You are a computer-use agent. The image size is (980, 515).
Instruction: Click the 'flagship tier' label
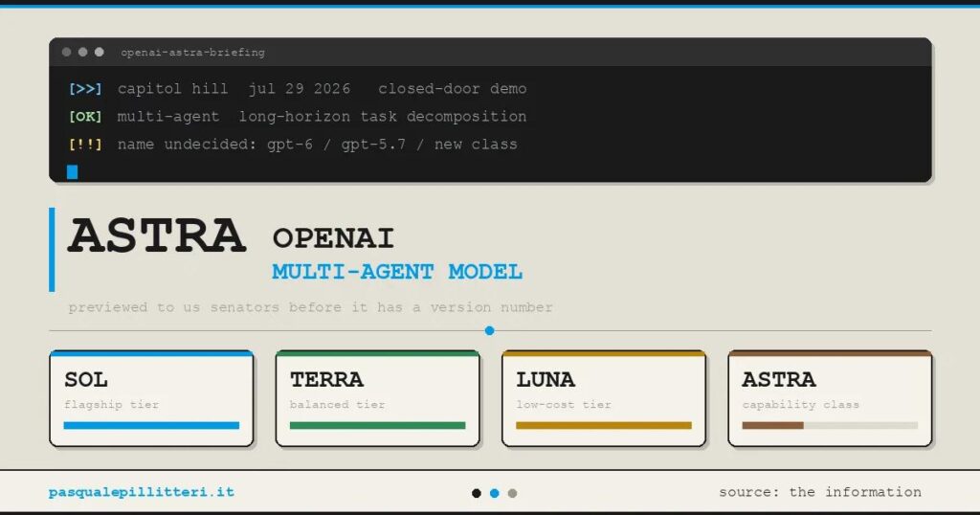pos(111,405)
